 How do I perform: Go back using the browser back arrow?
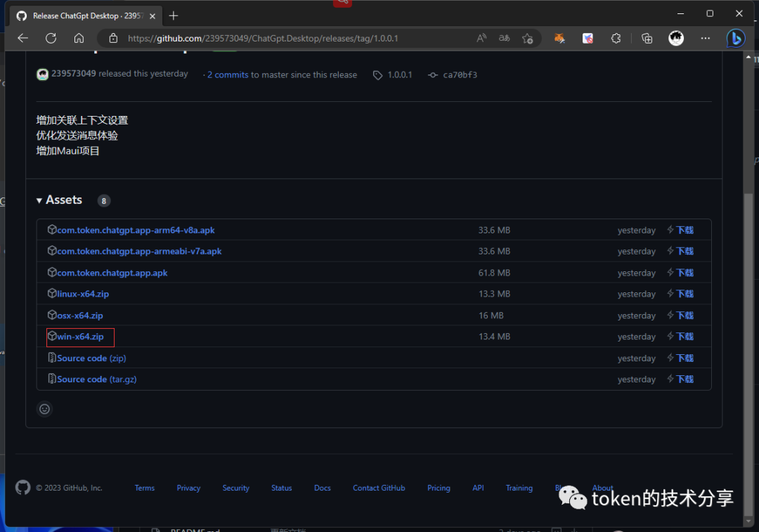coord(22,38)
